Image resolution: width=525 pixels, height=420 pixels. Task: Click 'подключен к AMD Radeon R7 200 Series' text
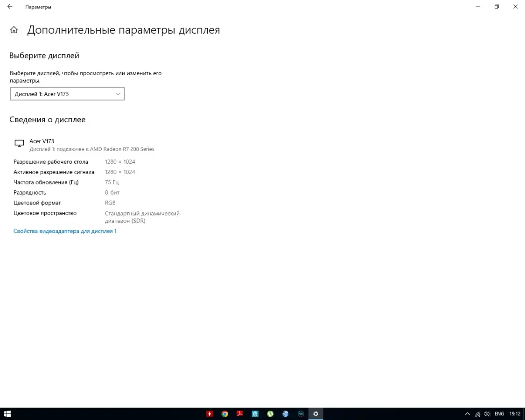(105, 149)
